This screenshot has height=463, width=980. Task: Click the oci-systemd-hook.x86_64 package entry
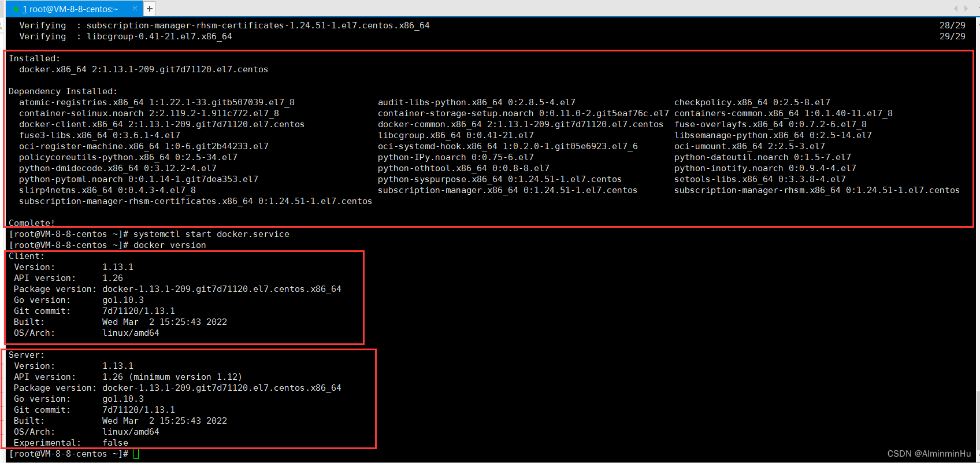coord(508,146)
